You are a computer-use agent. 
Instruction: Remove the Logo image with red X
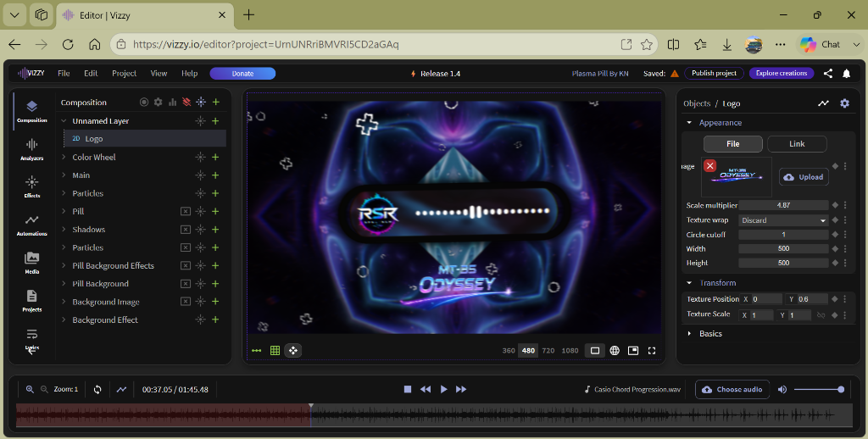click(709, 165)
